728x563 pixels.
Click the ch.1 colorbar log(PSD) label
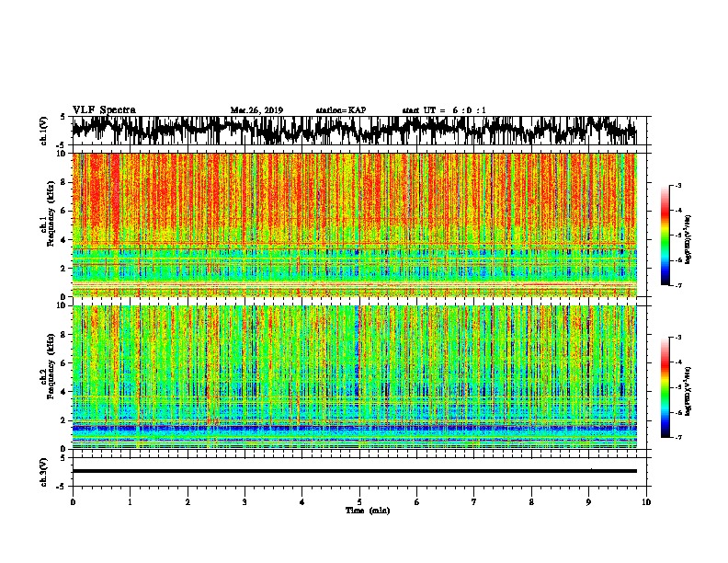pyautogui.click(x=688, y=240)
